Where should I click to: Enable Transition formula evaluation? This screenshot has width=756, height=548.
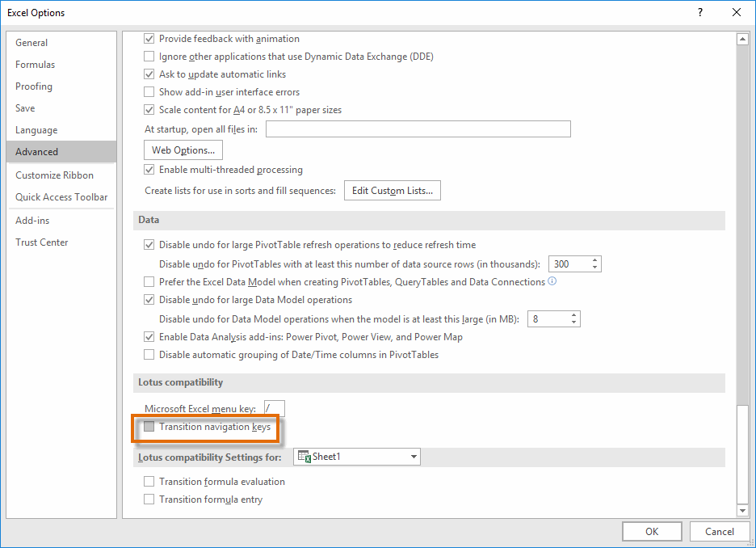[149, 482]
